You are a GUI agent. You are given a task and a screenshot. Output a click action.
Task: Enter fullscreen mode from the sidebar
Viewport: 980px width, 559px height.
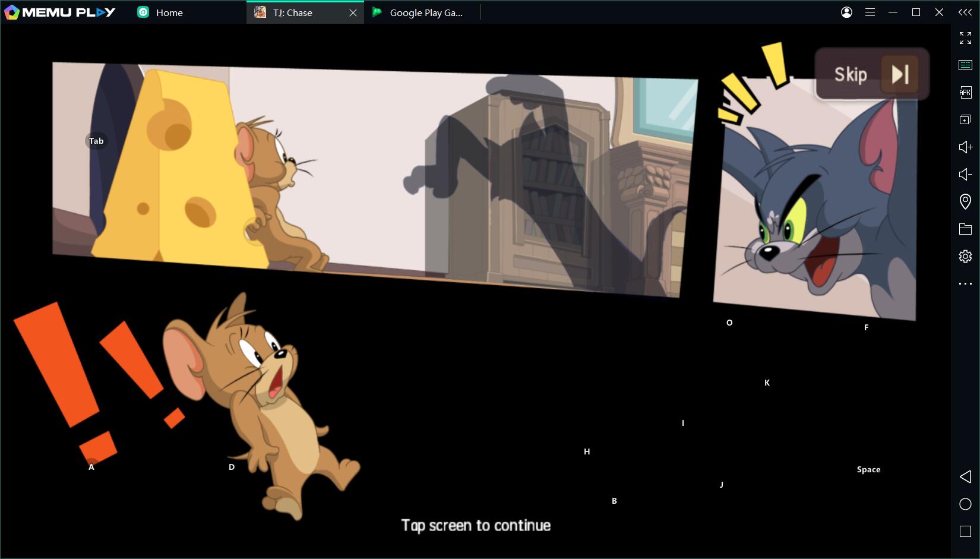tap(965, 38)
